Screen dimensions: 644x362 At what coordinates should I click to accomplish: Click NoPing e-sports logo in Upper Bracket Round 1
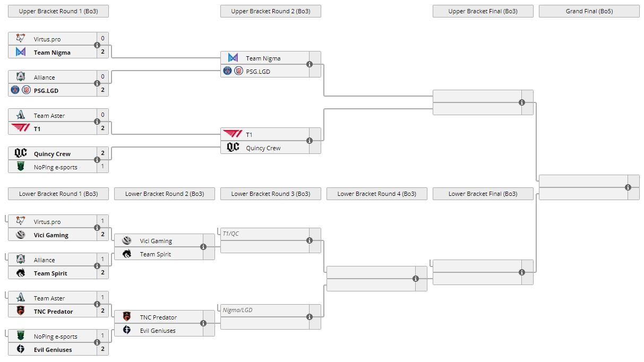(21, 167)
